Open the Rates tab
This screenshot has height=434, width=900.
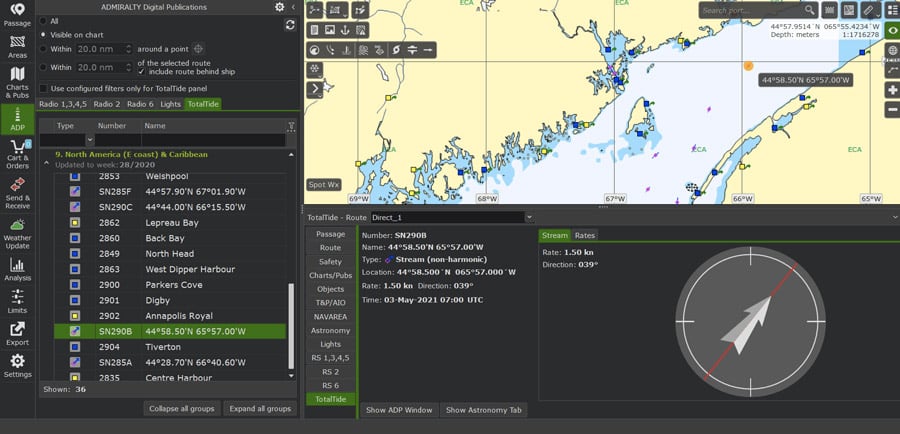coord(584,235)
